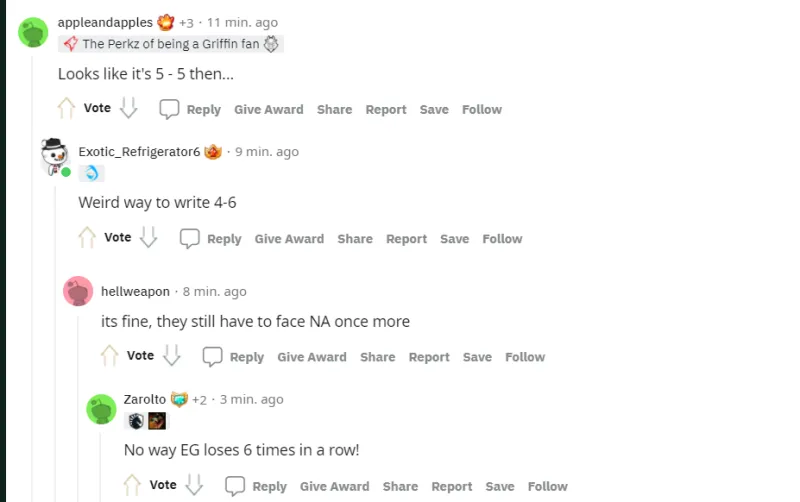Viewport: 800px width, 502px height.
Task: Downvote appleandapples' comment
Action: (x=129, y=108)
